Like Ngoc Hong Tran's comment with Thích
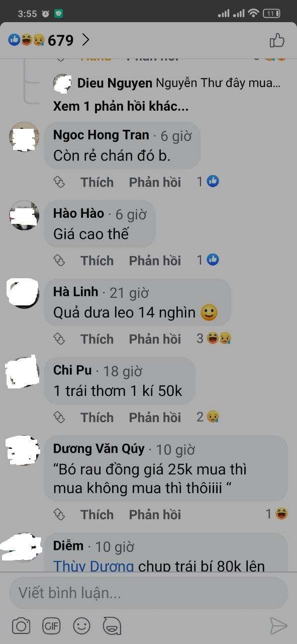This screenshot has width=297, height=644. pyautogui.click(x=97, y=182)
